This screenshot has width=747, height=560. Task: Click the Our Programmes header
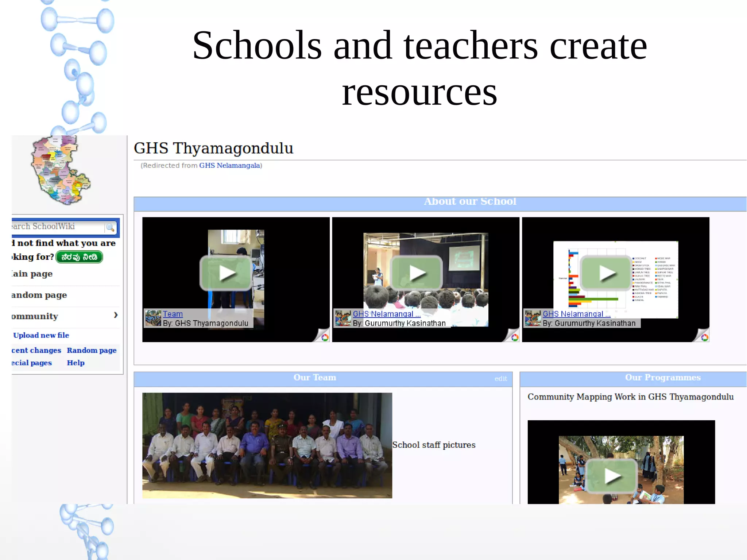tap(663, 378)
